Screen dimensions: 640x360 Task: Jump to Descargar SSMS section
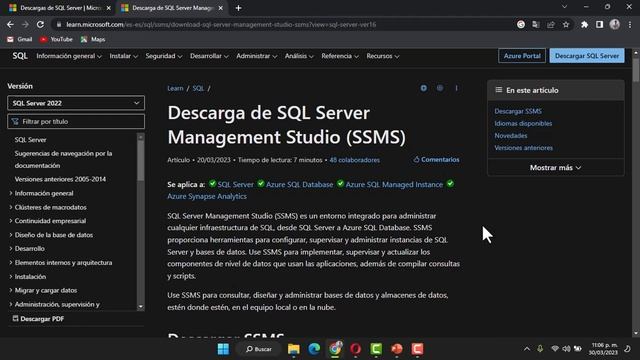point(518,111)
